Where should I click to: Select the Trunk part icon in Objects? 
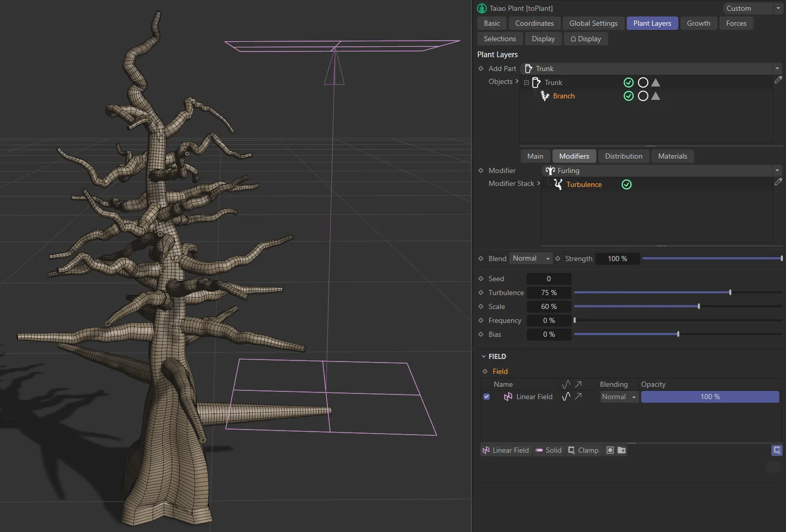(536, 82)
